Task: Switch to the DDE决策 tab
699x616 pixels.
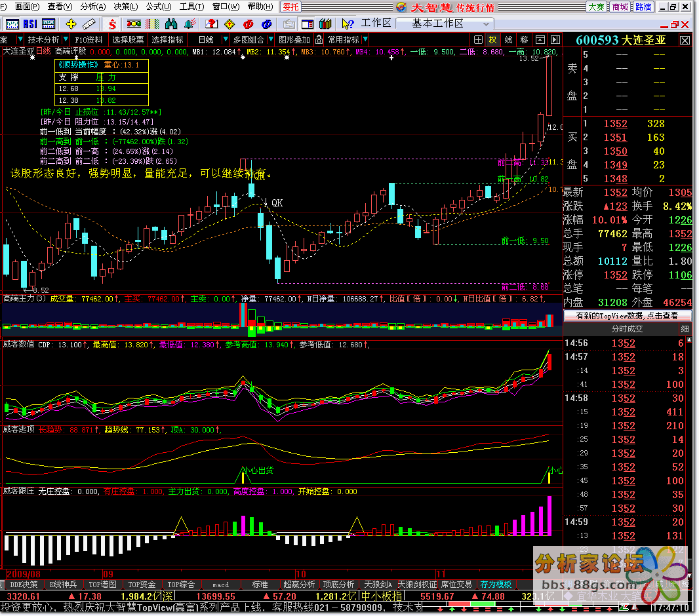Action: [x=24, y=585]
